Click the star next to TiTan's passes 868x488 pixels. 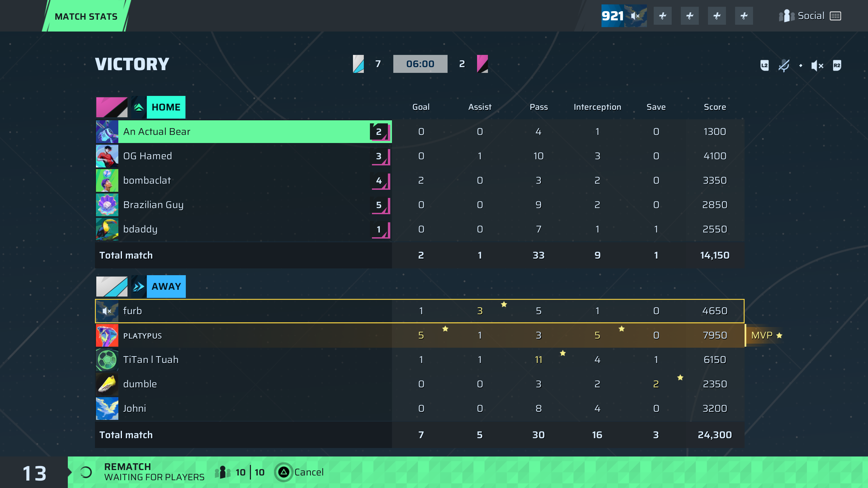563,353
